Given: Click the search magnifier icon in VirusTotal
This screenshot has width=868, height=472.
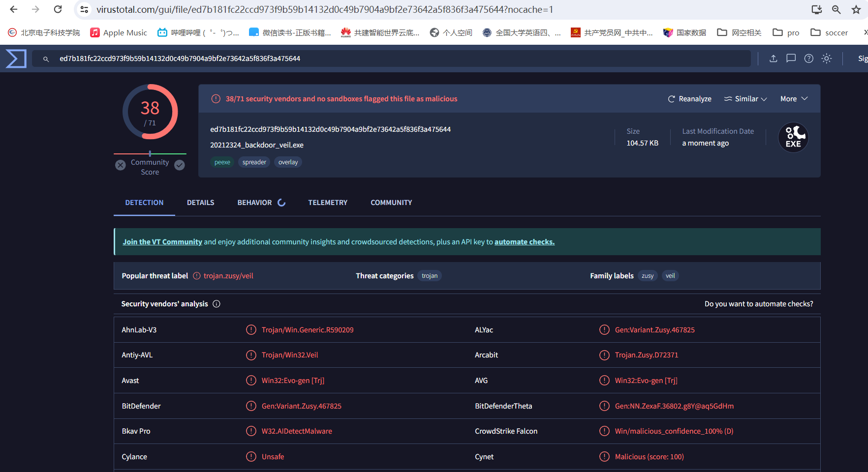Looking at the screenshot, I should (46, 59).
